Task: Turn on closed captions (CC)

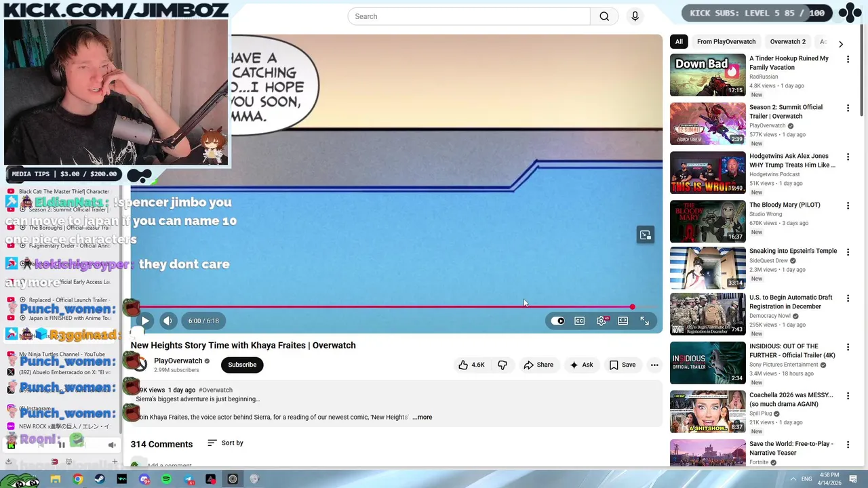Action: (x=579, y=321)
